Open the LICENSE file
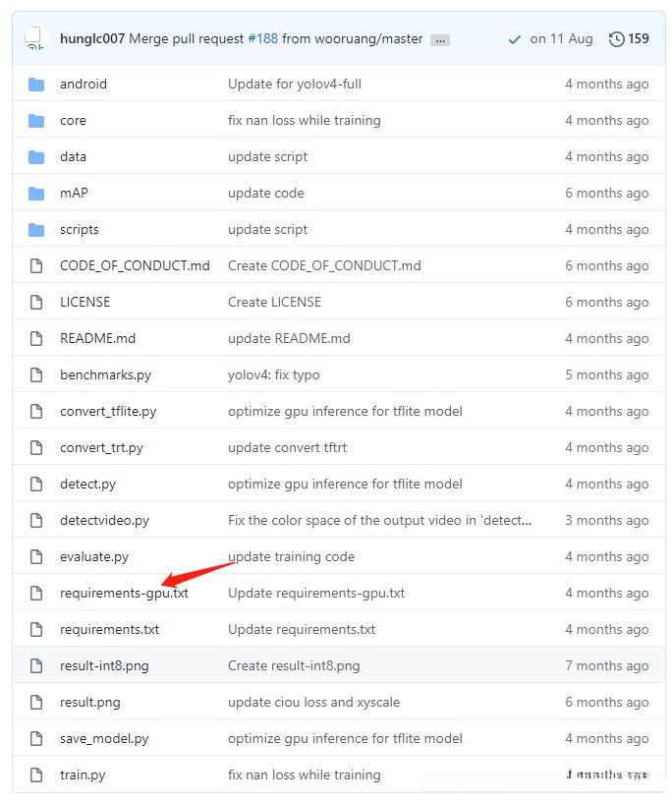The width and height of the screenshot is (672, 801). [x=84, y=302]
